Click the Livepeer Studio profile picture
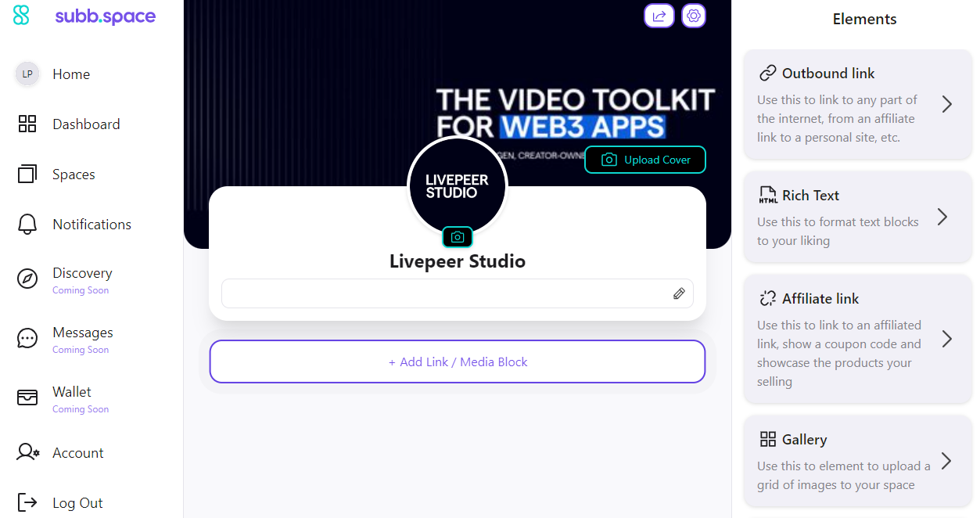 click(x=458, y=186)
